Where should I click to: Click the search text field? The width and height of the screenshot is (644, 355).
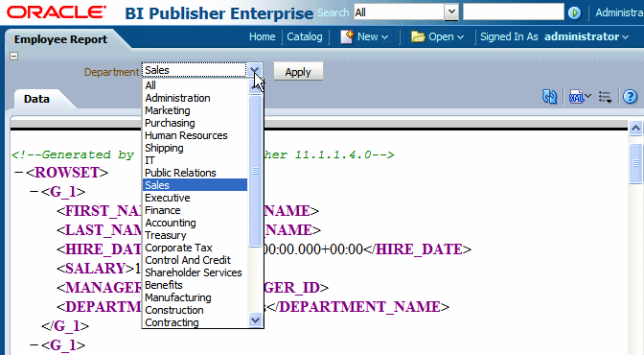point(514,12)
